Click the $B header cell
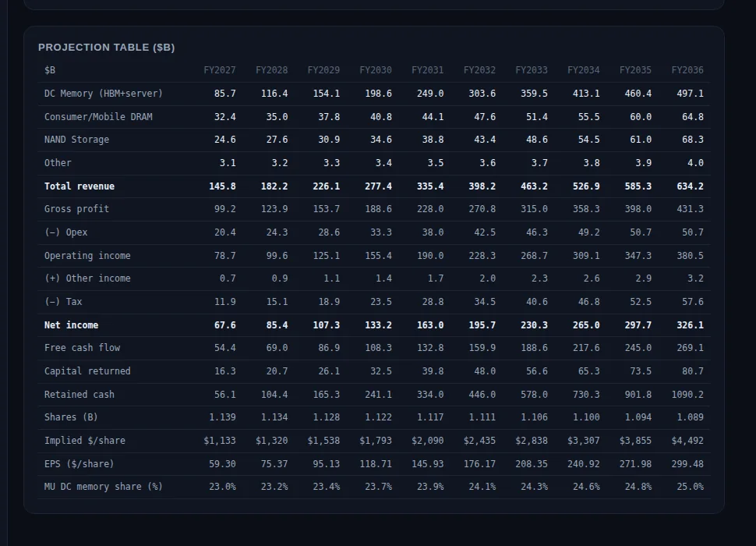Viewport: 756px width, 546px height. pyautogui.click(x=50, y=70)
